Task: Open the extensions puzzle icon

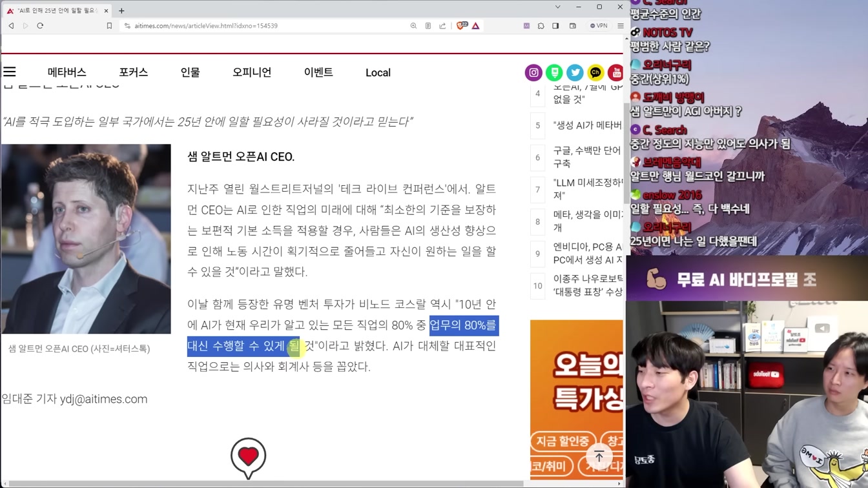Action: point(541,26)
